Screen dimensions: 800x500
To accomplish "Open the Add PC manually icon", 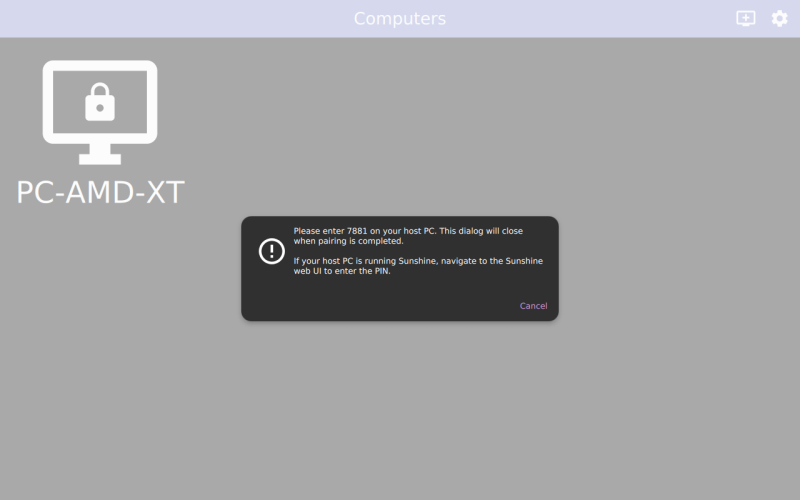I will click(745, 18).
